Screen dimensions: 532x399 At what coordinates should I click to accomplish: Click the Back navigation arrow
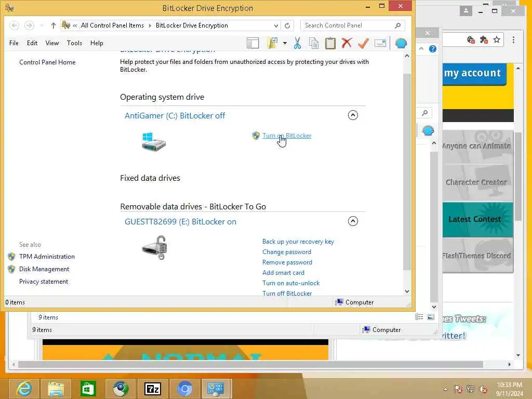(x=14, y=25)
